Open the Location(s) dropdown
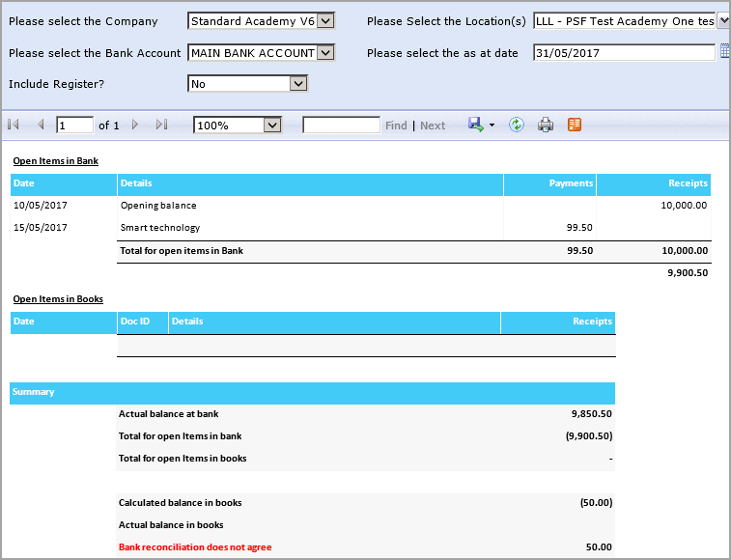This screenshot has height=560, width=731. [x=723, y=21]
